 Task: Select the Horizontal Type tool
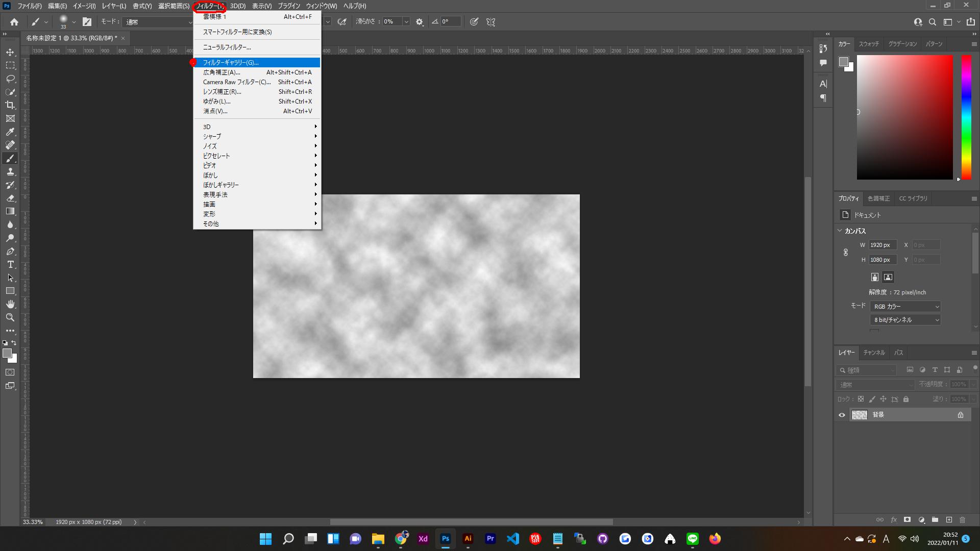10,265
